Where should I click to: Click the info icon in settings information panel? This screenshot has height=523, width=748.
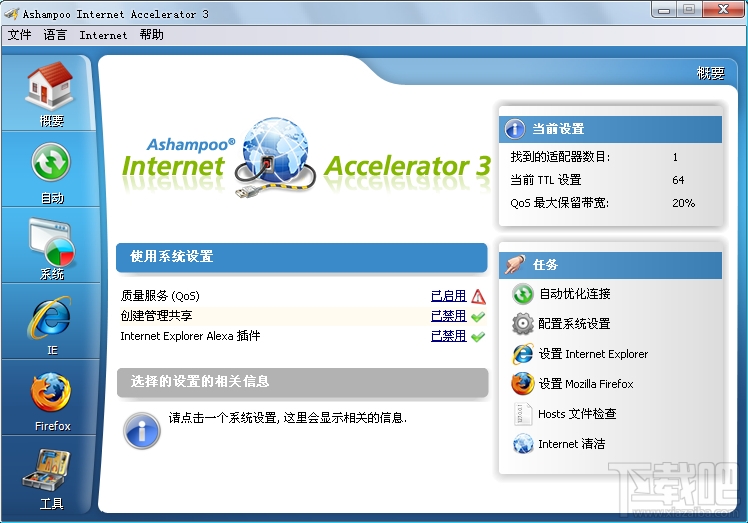(142, 430)
